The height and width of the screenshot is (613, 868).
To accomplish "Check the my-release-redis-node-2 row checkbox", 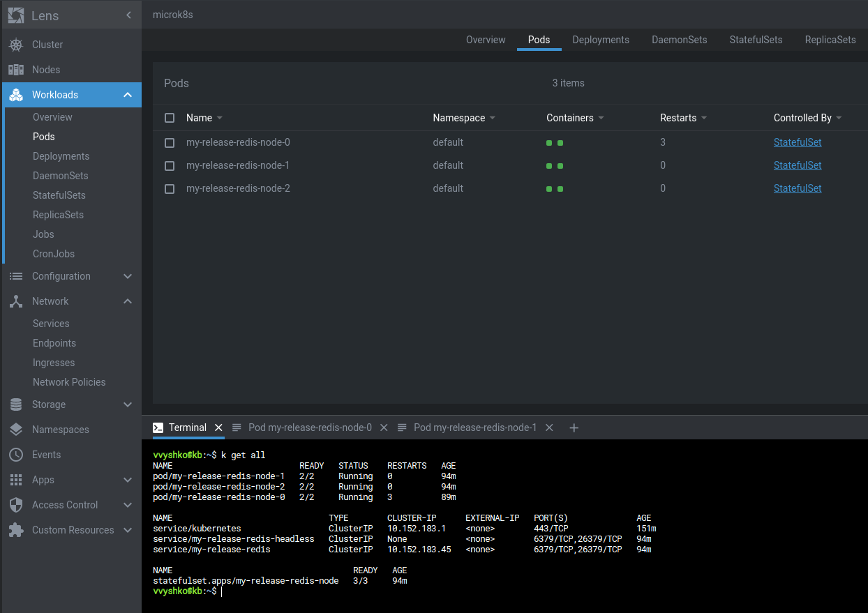I will tap(170, 189).
